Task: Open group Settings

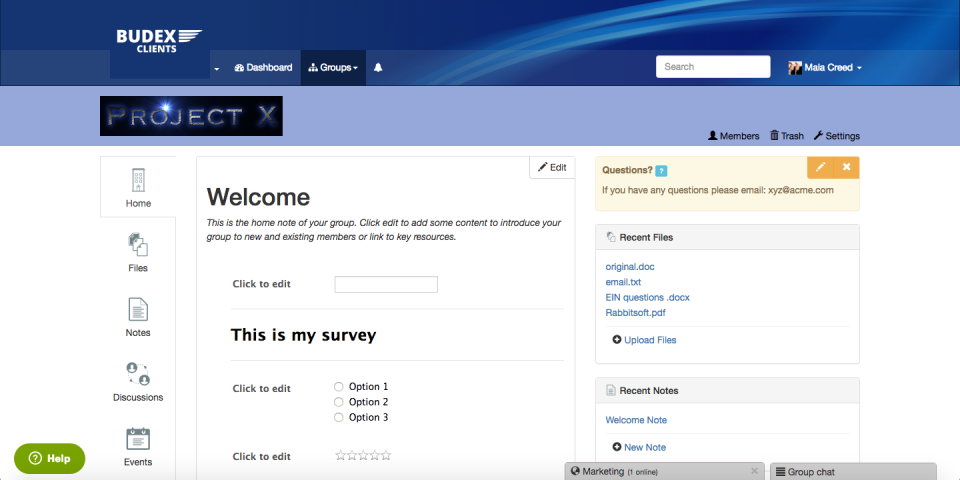Action: 837,136
